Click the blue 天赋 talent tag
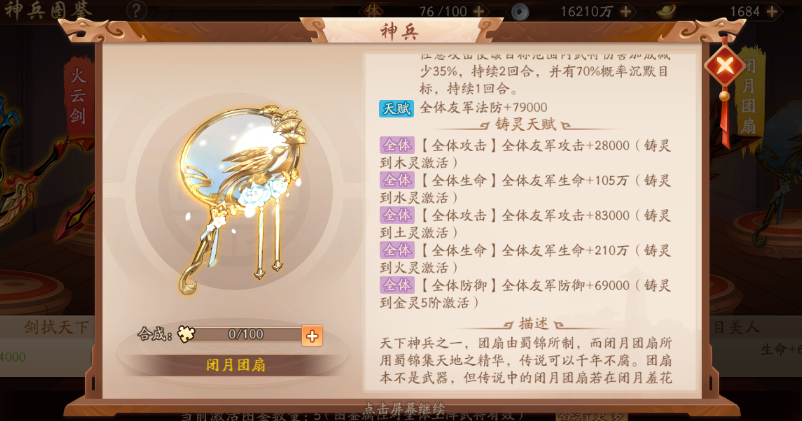This screenshot has height=421, width=802. [396, 108]
